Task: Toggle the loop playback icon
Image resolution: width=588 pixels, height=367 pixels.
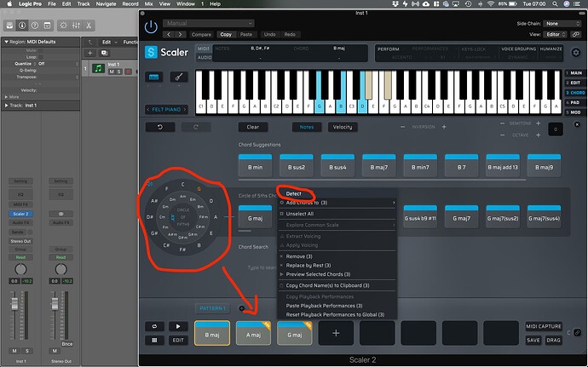Action: click(x=154, y=326)
